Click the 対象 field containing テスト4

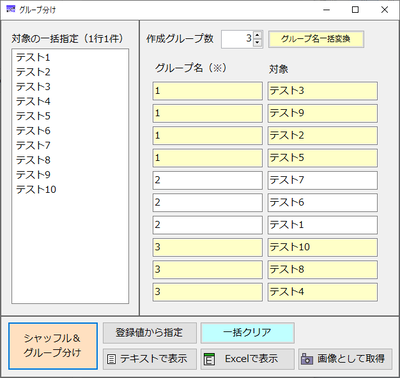323,292
